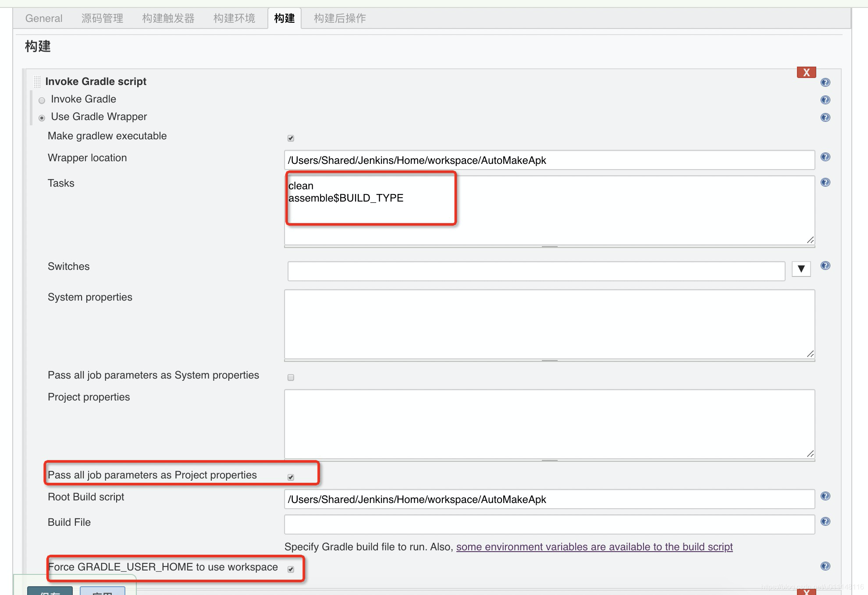This screenshot has width=868, height=595.
Task: Delete the Invoke Gradle script build step
Action: click(x=806, y=73)
